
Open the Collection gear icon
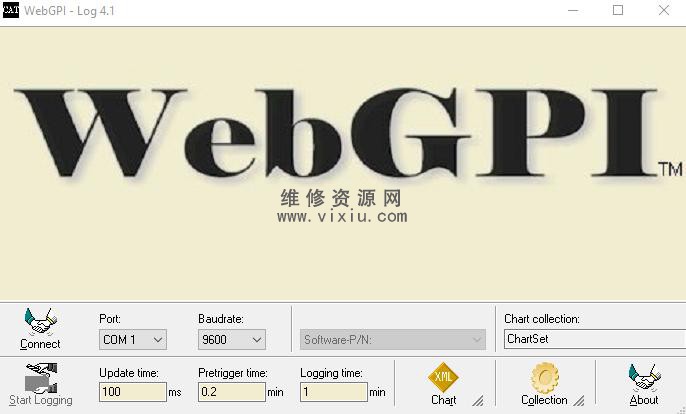pyautogui.click(x=544, y=377)
